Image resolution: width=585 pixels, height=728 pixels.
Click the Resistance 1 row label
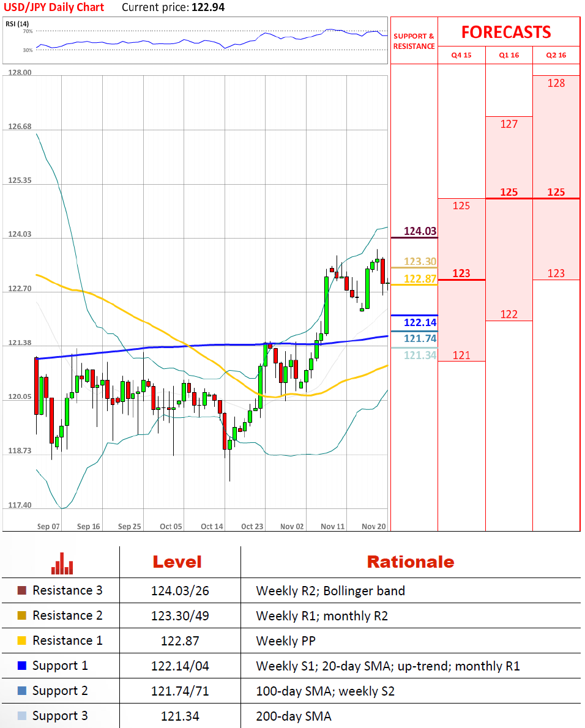click(67, 641)
